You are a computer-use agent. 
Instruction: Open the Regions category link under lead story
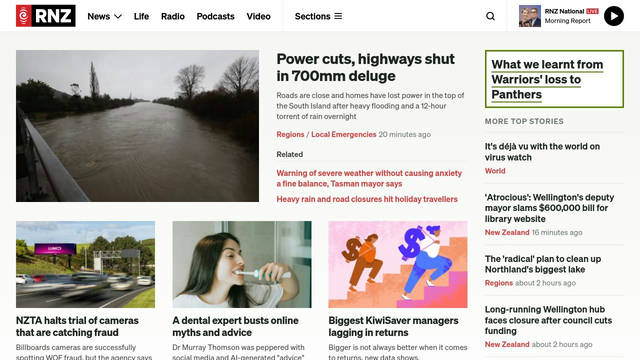[290, 134]
